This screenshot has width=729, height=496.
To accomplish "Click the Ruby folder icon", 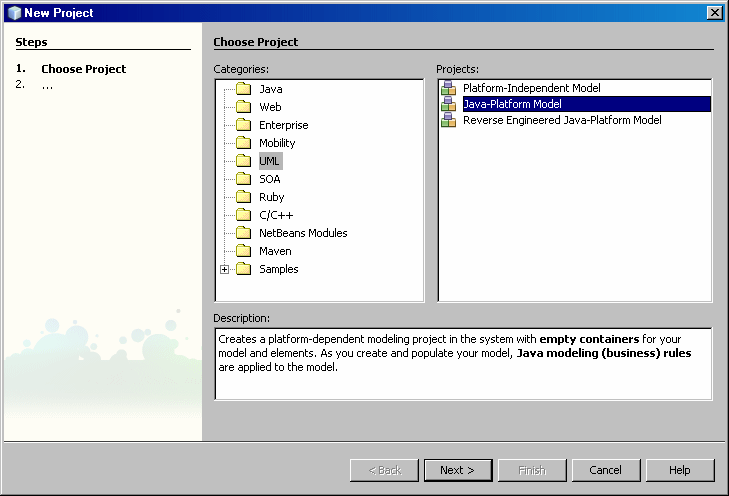I will coord(243,197).
